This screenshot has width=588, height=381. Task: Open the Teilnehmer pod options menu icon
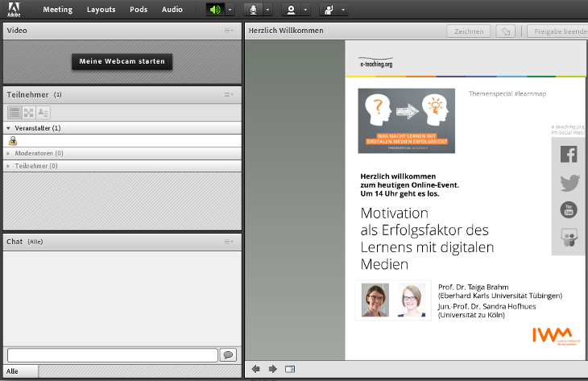(x=229, y=94)
